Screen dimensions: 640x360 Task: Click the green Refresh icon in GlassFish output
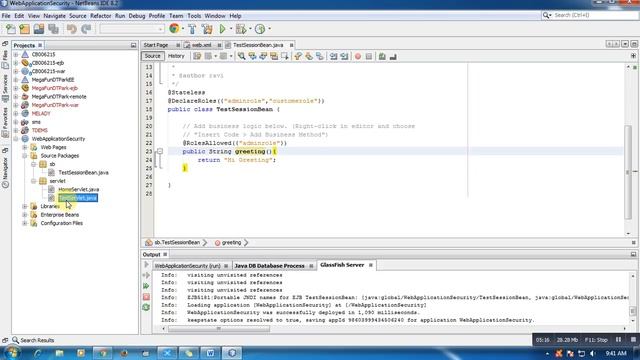pyautogui.click(x=146, y=307)
